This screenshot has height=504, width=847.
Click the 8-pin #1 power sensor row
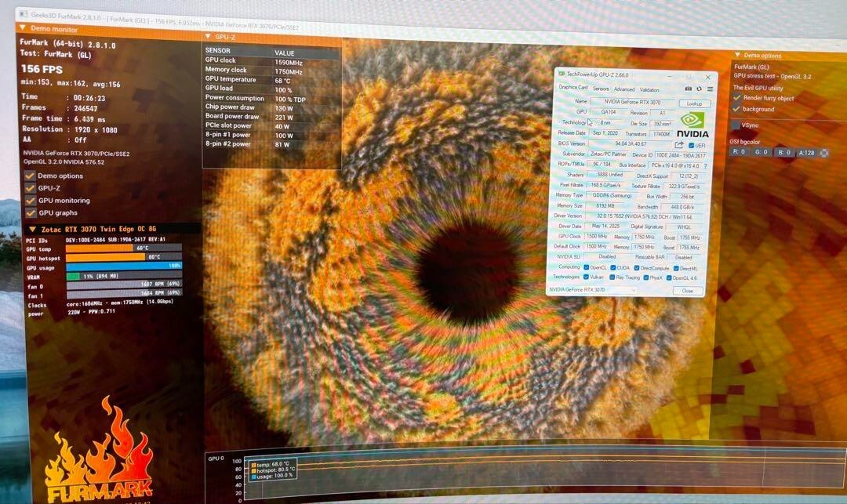point(271,135)
